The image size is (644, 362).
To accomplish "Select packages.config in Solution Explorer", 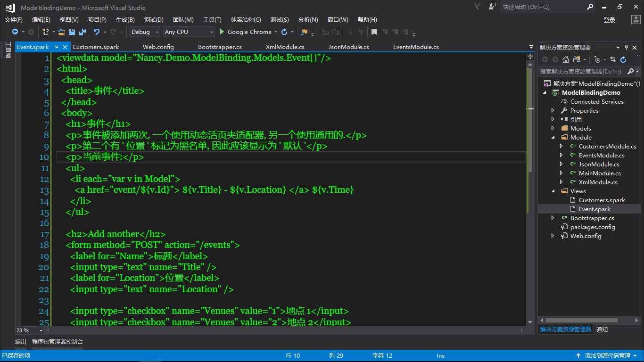I will [x=593, y=227].
